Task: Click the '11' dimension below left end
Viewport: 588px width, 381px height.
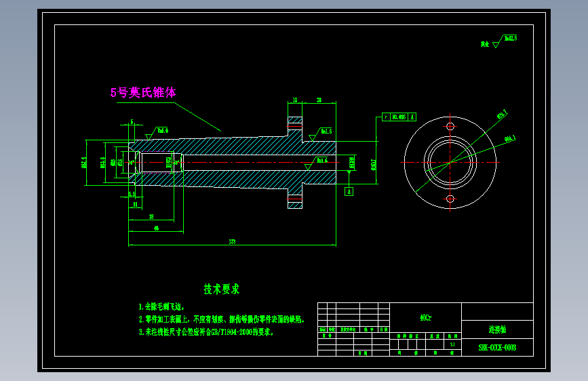Action: pos(135,205)
